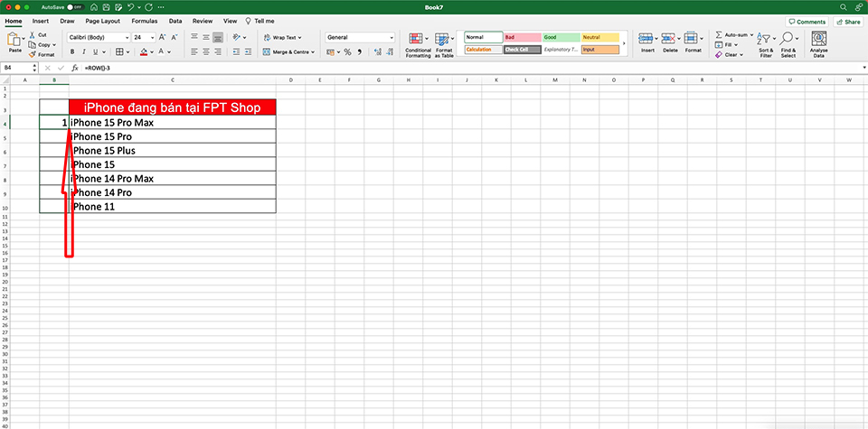Viewport: 868px width, 429px height.
Task: Open the Home icon in title bar
Action: coord(94,7)
